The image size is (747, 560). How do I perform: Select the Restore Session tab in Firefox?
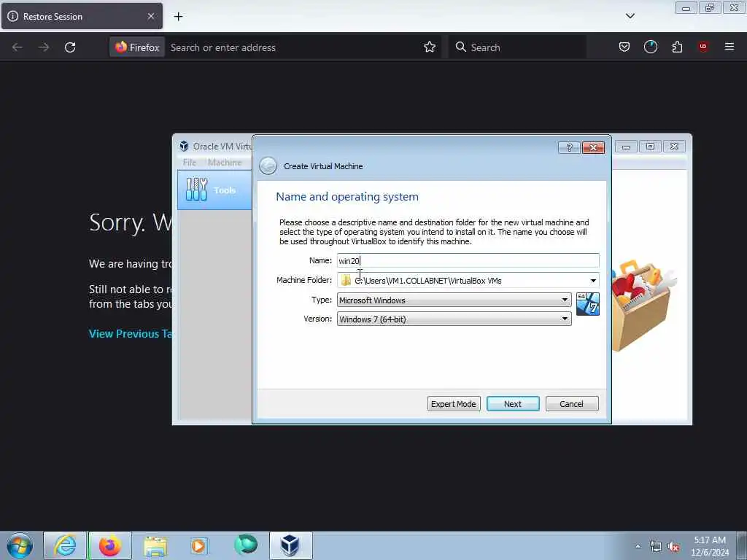click(82, 16)
